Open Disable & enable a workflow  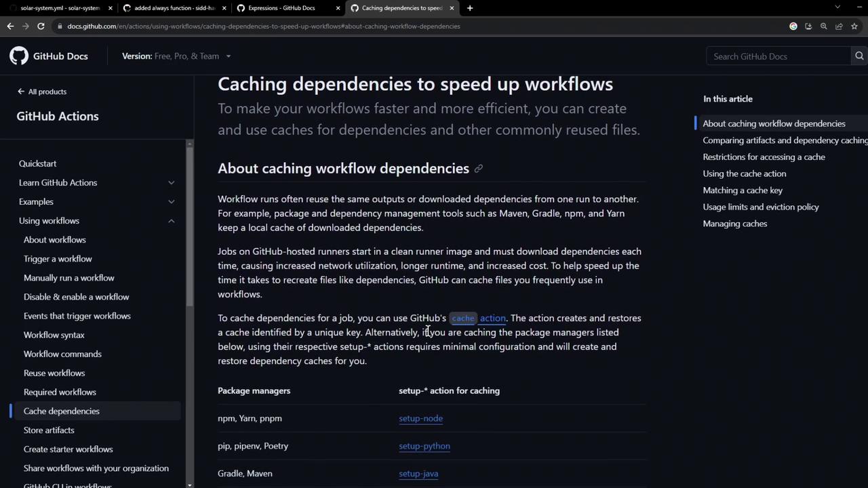pyautogui.click(x=77, y=297)
